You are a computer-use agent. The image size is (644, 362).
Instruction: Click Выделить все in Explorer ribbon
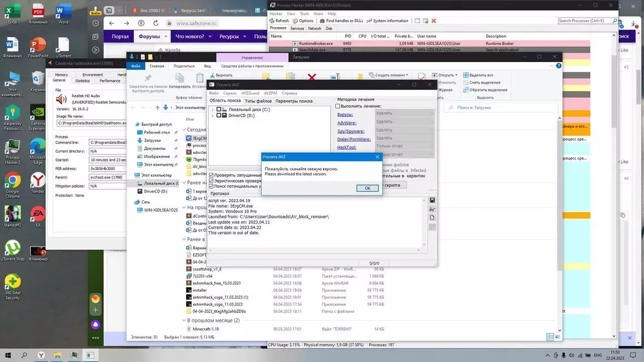coord(478,75)
